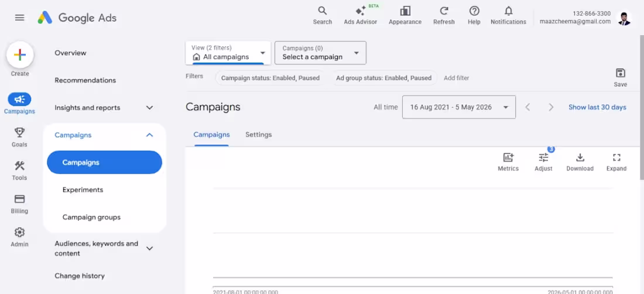Go to Billing section
The image size is (644, 294).
pos(19,204)
